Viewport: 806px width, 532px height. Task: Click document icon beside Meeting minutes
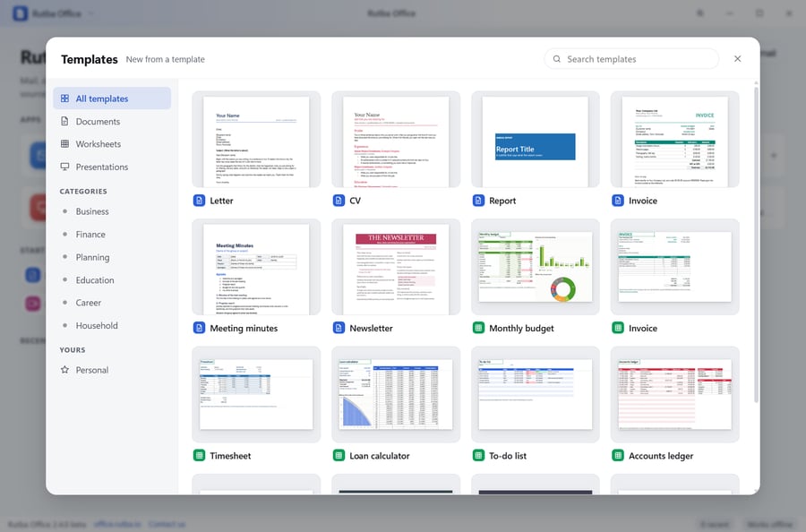[x=199, y=328]
